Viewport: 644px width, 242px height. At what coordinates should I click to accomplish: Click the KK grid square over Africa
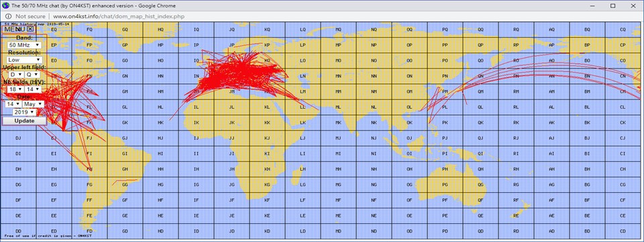(x=268, y=122)
